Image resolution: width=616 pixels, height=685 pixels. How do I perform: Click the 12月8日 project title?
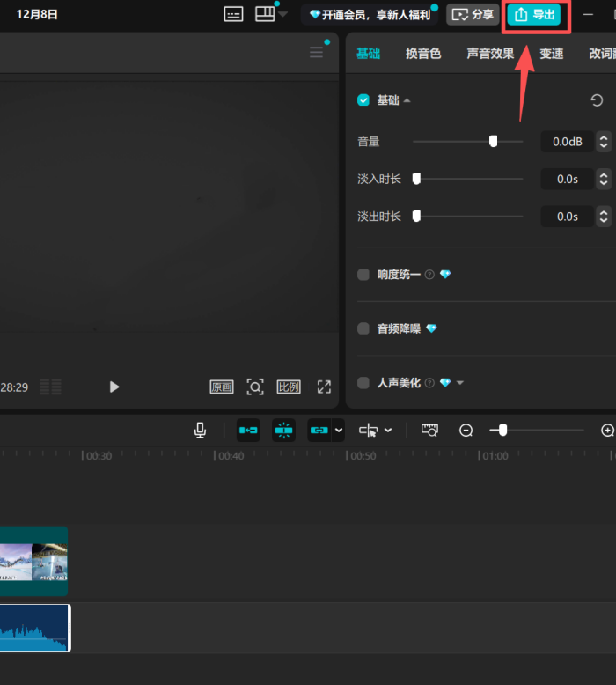click(x=37, y=14)
